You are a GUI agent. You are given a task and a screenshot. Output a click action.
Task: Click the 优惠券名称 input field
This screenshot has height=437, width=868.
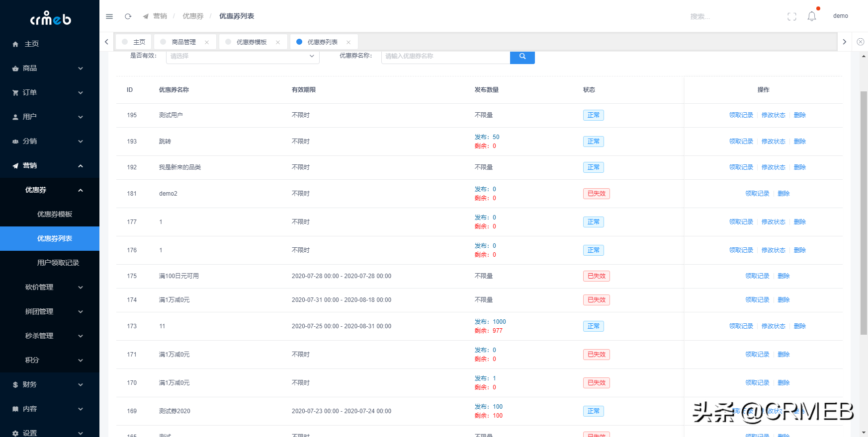(446, 56)
